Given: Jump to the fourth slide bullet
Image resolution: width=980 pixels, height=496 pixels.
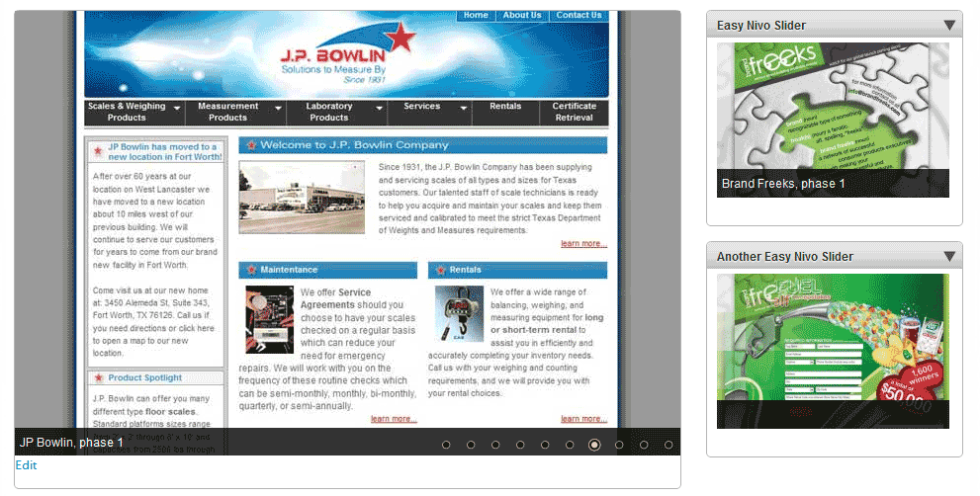Looking at the screenshot, I should click(520, 445).
